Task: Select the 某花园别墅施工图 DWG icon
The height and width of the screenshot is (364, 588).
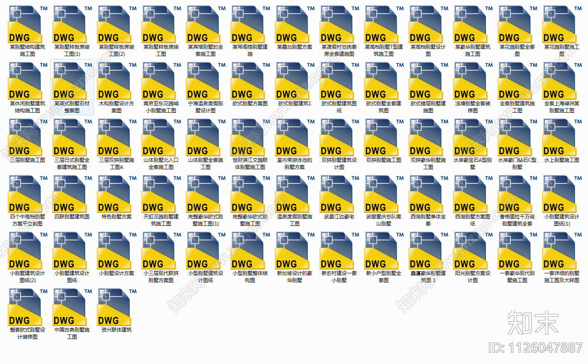Action: point(559,25)
